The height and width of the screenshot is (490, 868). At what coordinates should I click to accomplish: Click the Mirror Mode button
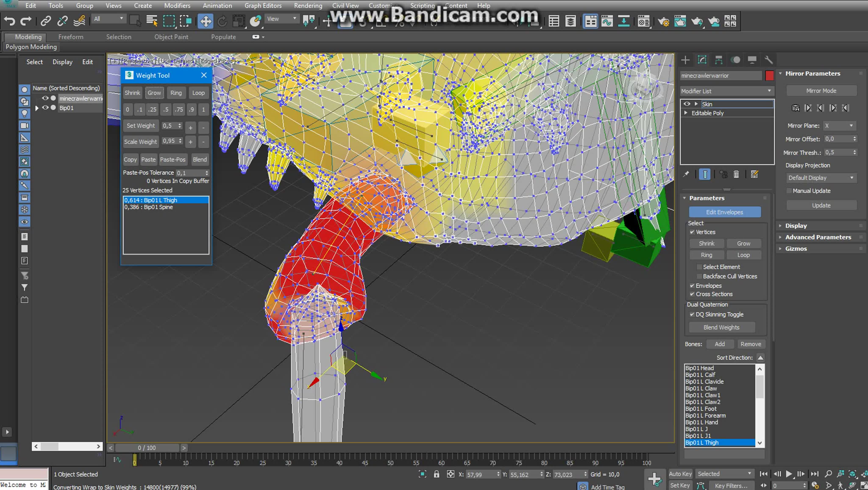pyautogui.click(x=821, y=91)
